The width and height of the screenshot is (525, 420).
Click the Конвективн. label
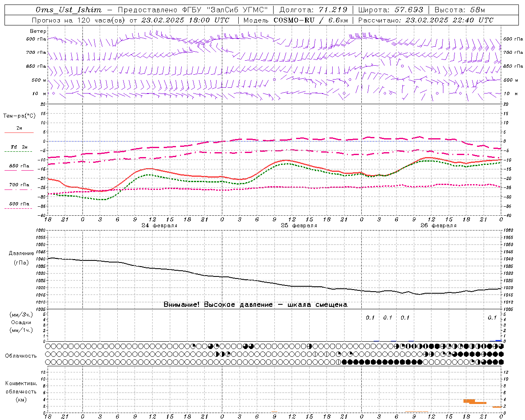21,383
